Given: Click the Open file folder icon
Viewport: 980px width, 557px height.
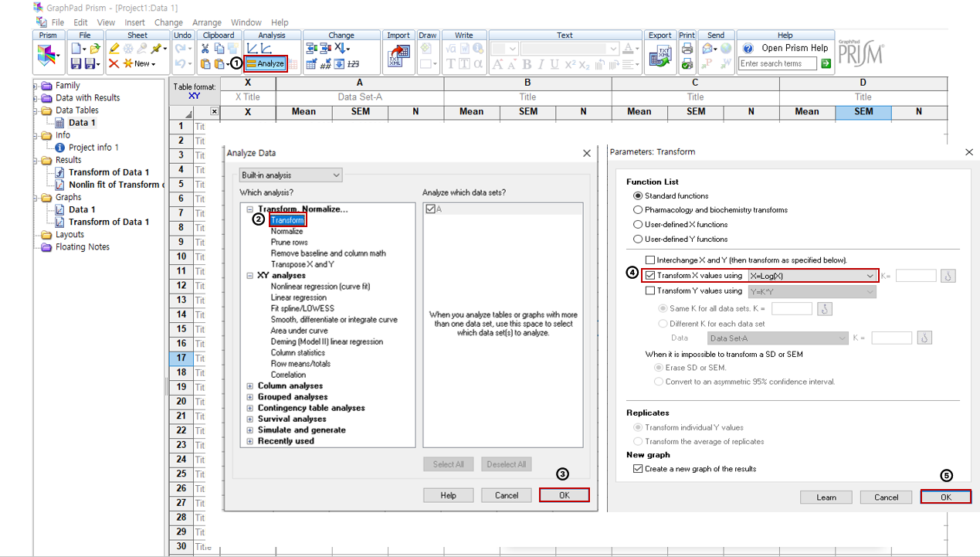Looking at the screenshot, I should tap(95, 48).
